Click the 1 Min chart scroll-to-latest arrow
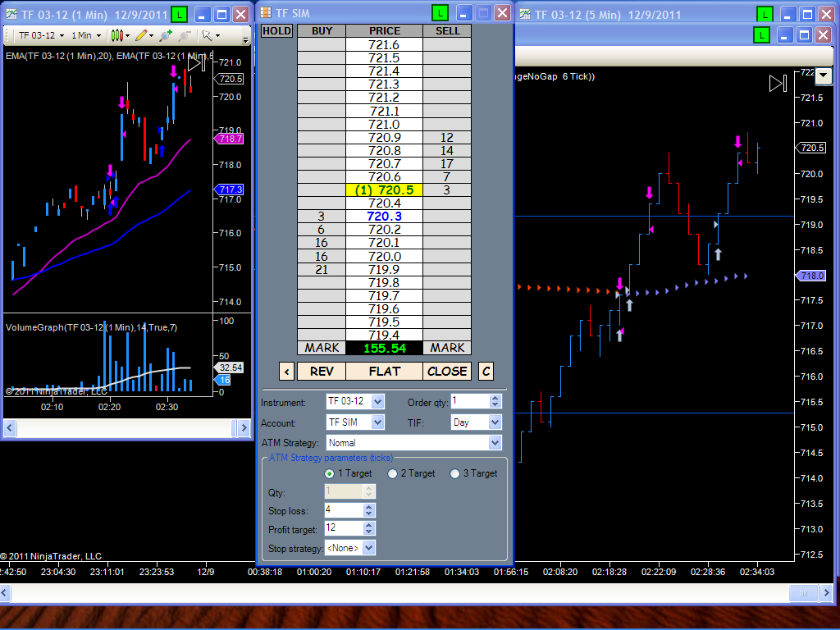This screenshot has height=630, width=840. click(x=196, y=63)
